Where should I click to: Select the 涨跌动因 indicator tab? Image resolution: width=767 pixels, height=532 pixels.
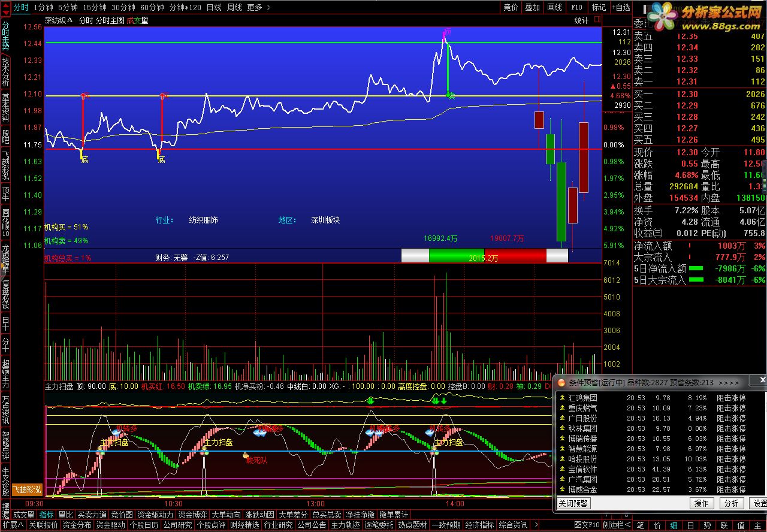pos(260,515)
